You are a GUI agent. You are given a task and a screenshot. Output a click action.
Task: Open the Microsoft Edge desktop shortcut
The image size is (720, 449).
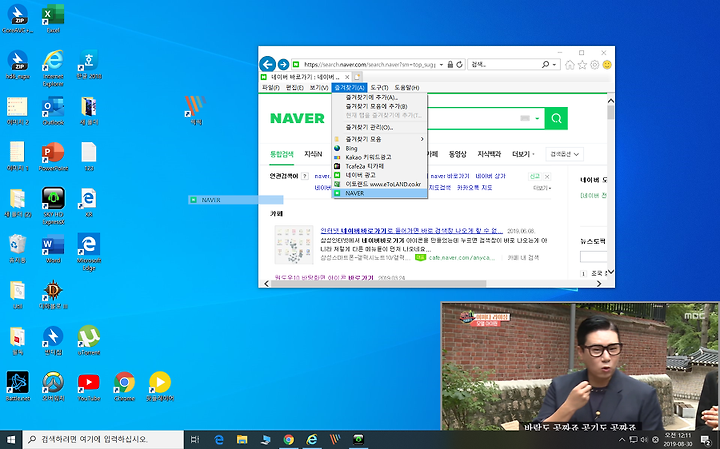(89, 252)
